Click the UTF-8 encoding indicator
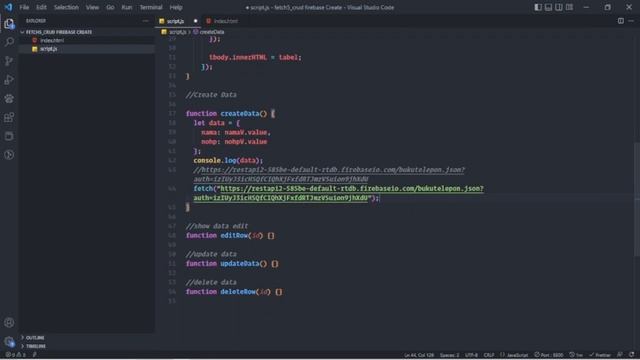The width and height of the screenshot is (640, 360). click(471, 355)
